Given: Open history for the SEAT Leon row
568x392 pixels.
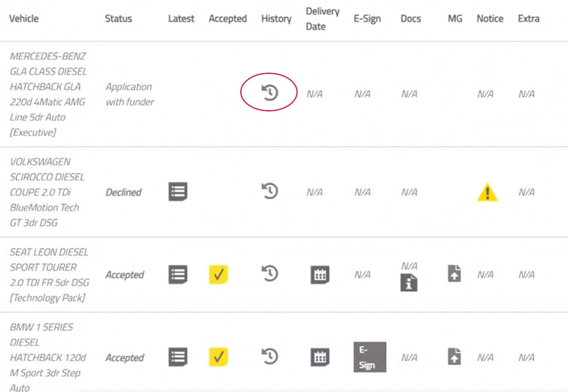Looking at the screenshot, I should [270, 273].
